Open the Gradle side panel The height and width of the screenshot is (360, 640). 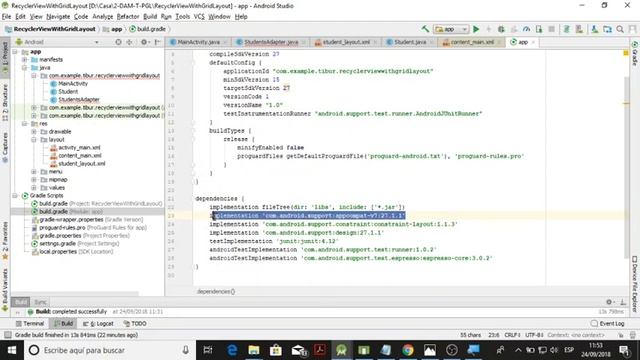pyautogui.click(x=635, y=53)
